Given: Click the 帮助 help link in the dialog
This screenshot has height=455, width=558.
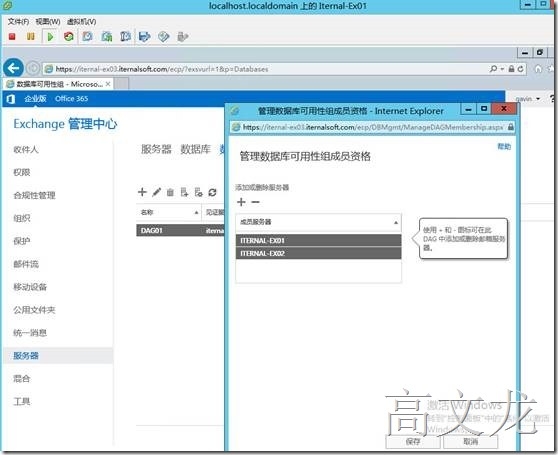Looking at the screenshot, I should 504,146.
